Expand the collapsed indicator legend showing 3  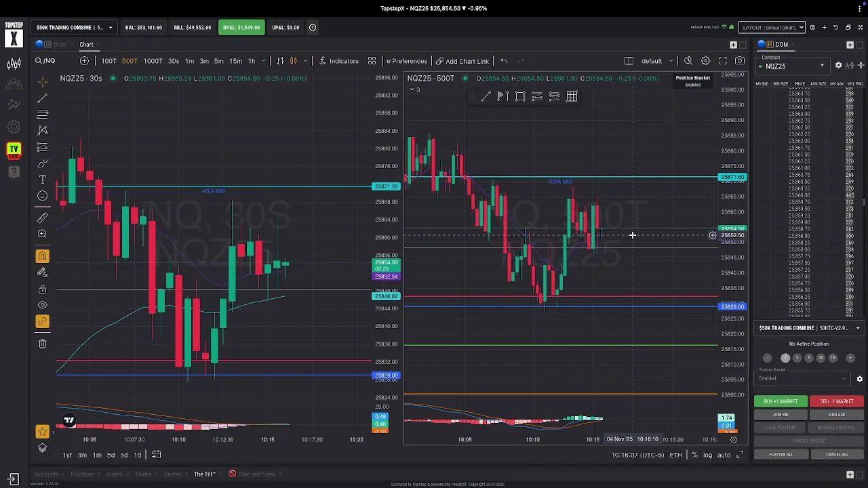[415, 89]
